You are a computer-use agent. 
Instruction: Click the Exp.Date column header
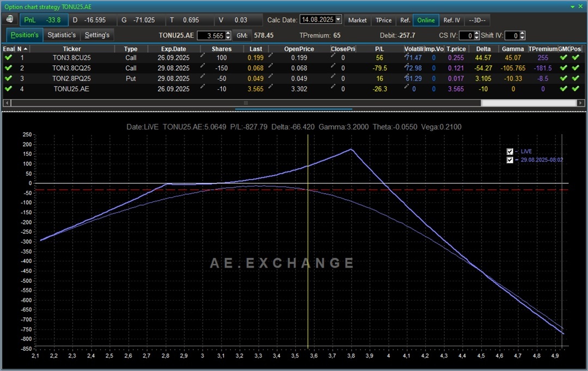point(174,49)
